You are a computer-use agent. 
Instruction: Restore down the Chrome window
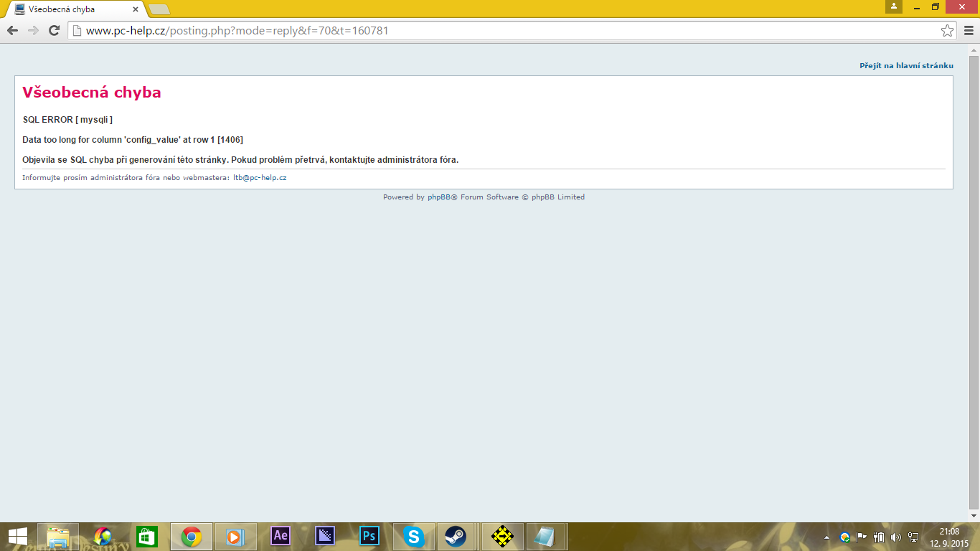point(936,6)
